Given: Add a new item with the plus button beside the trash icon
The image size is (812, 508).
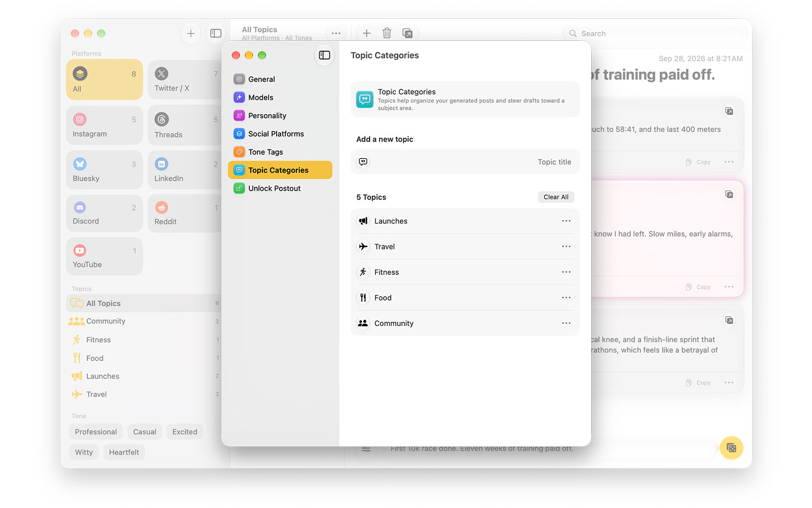Looking at the screenshot, I should (x=366, y=34).
